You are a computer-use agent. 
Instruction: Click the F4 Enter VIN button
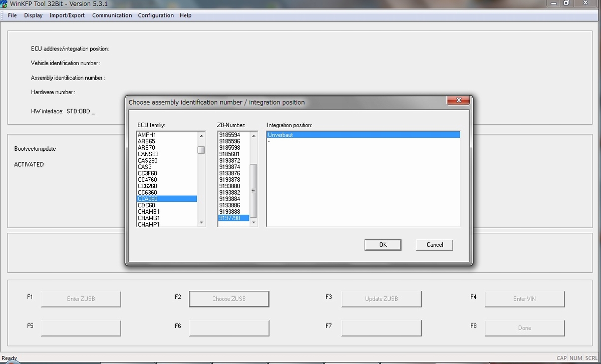pos(524,299)
